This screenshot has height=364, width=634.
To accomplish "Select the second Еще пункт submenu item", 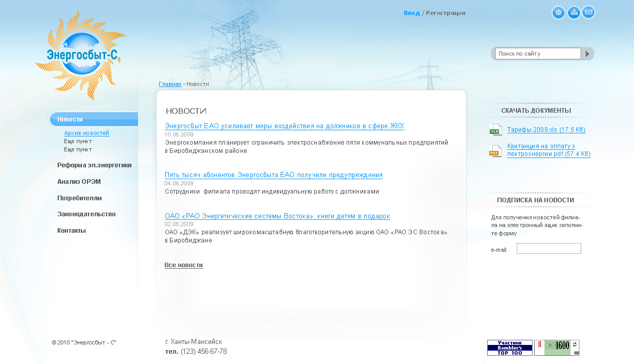I will coord(78,149).
